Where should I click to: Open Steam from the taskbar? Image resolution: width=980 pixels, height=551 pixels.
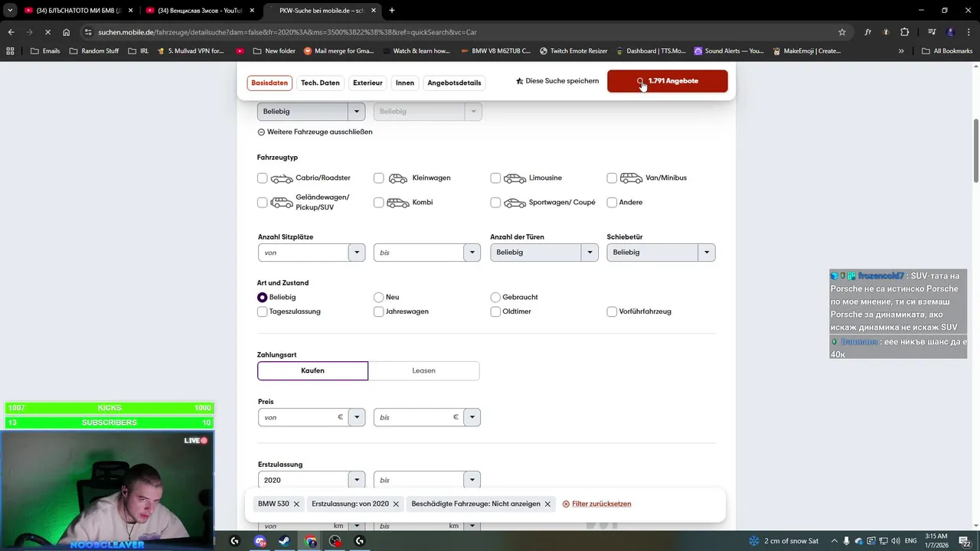(284, 541)
